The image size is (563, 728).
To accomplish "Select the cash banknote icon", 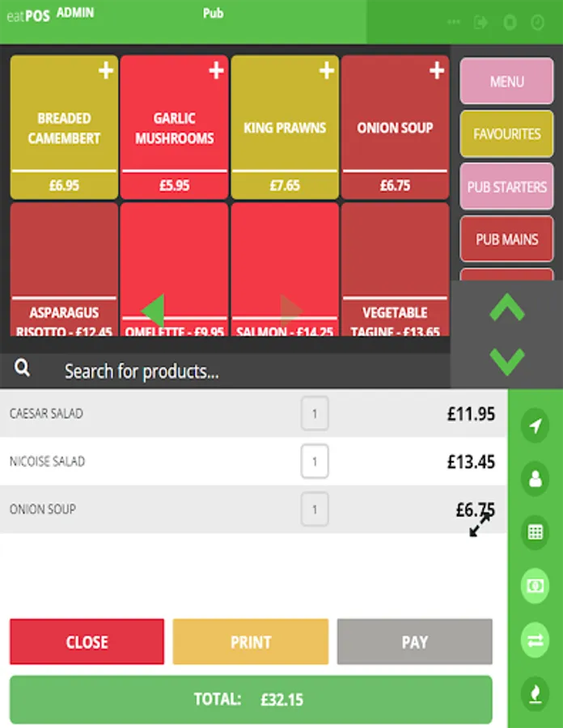I will [535, 586].
